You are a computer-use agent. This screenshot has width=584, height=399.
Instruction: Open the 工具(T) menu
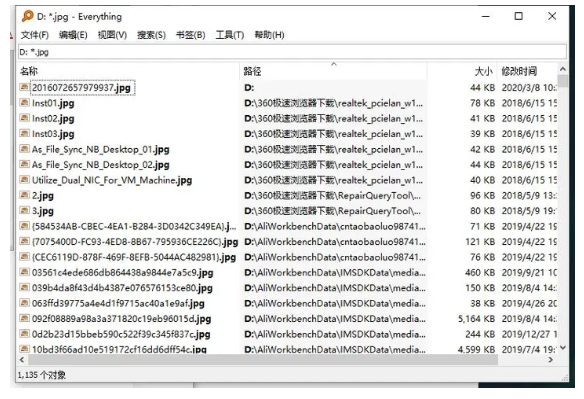[x=230, y=35]
